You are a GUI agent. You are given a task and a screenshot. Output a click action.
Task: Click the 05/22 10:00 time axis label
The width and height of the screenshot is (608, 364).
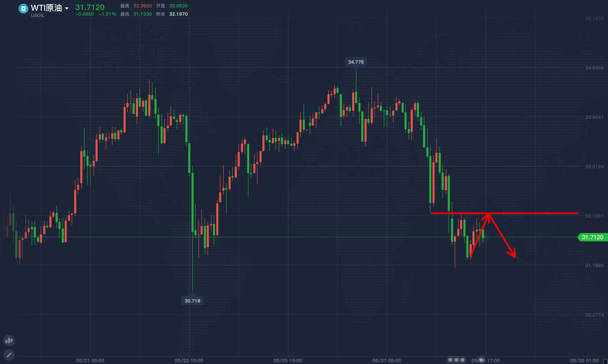pyautogui.click(x=189, y=361)
